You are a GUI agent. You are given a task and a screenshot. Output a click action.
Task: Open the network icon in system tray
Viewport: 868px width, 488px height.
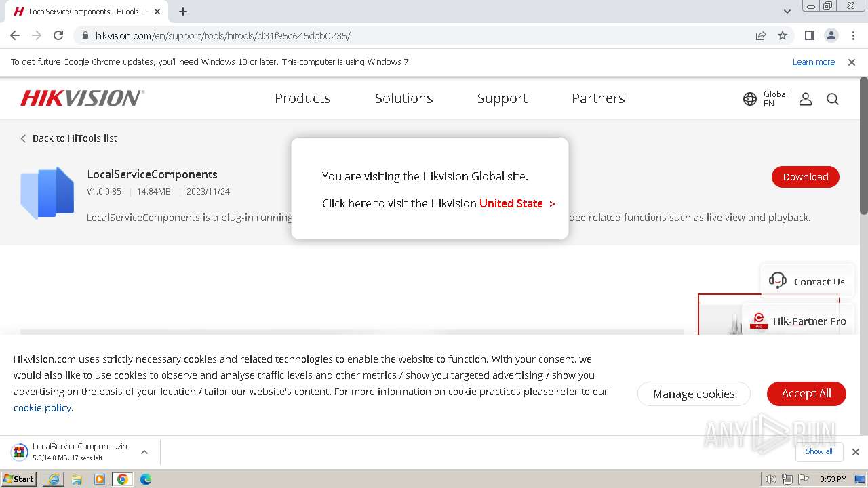tap(787, 479)
